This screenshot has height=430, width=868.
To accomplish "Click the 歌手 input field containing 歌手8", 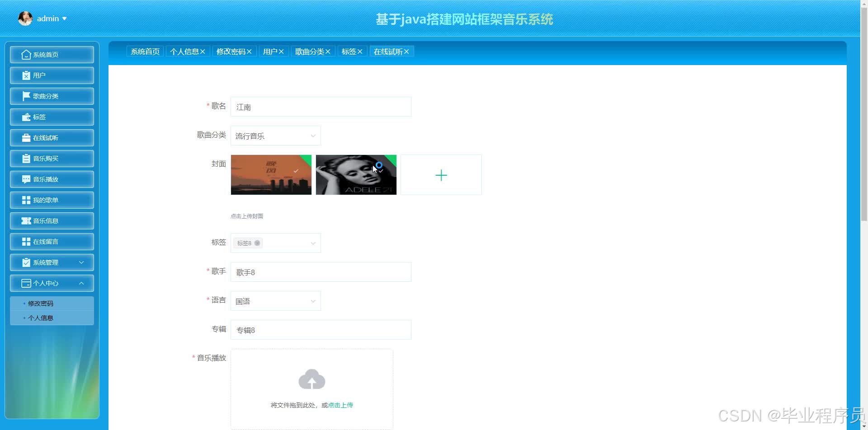I will [x=321, y=272].
